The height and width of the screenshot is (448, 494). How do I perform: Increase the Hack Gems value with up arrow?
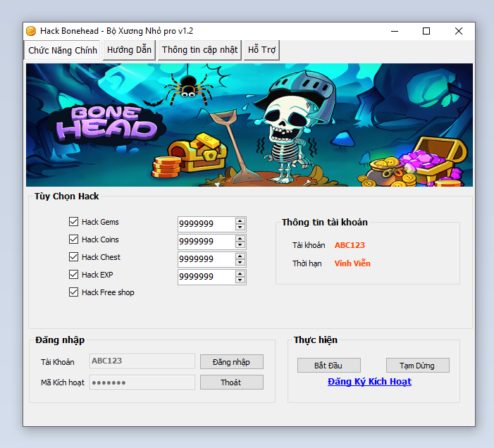click(240, 220)
